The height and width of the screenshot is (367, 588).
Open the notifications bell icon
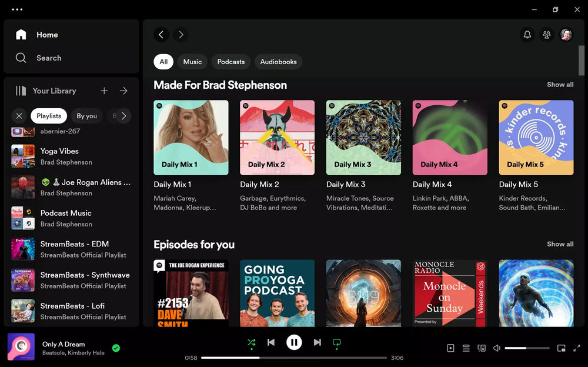click(x=527, y=35)
